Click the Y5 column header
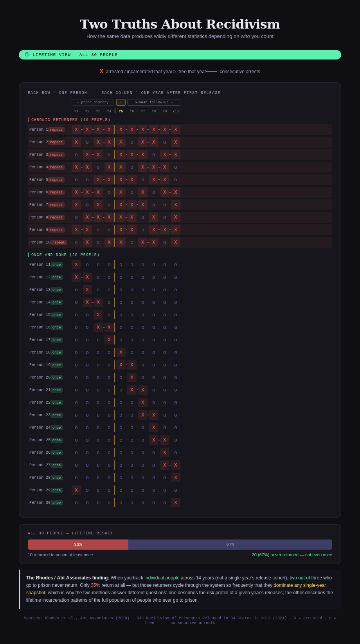The height and width of the screenshot is (644, 360). click(x=121, y=112)
